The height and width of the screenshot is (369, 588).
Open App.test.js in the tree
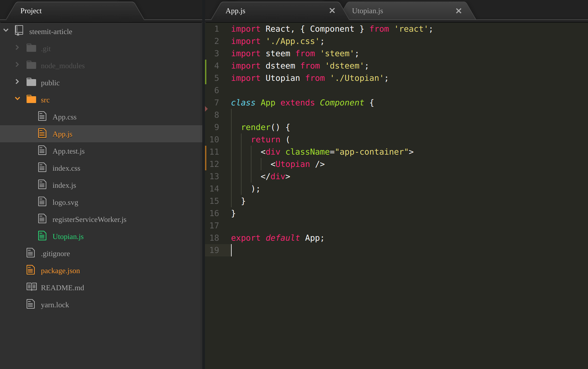click(x=68, y=151)
